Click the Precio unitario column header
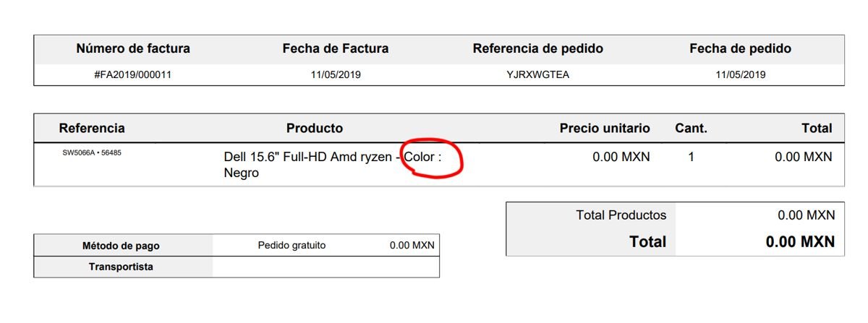 click(x=605, y=129)
